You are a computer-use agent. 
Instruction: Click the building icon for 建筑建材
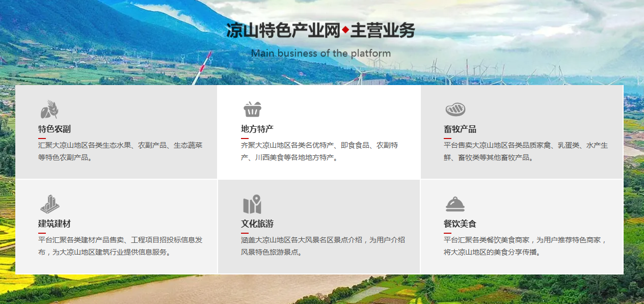(49, 204)
